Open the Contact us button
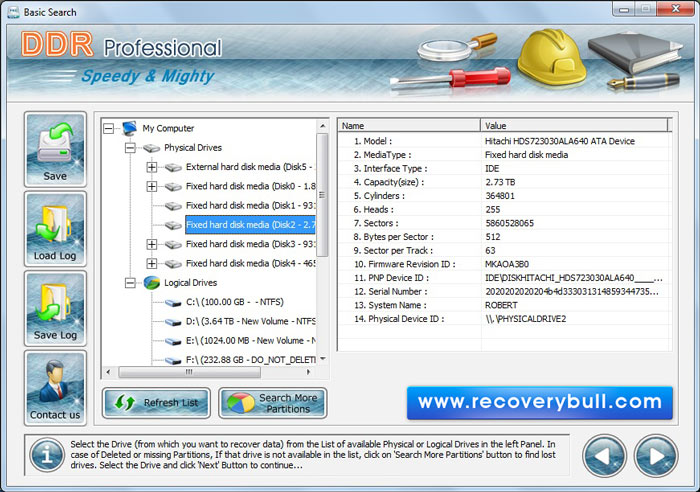 [x=55, y=388]
